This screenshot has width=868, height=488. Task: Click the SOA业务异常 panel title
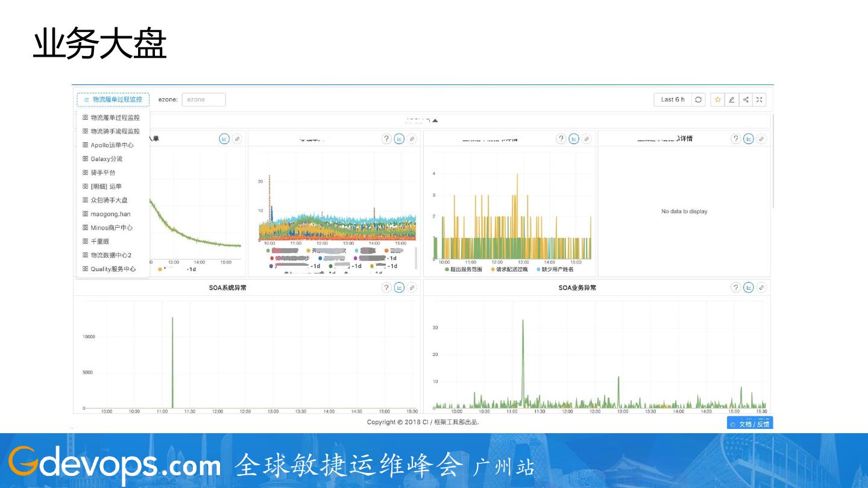click(x=577, y=288)
